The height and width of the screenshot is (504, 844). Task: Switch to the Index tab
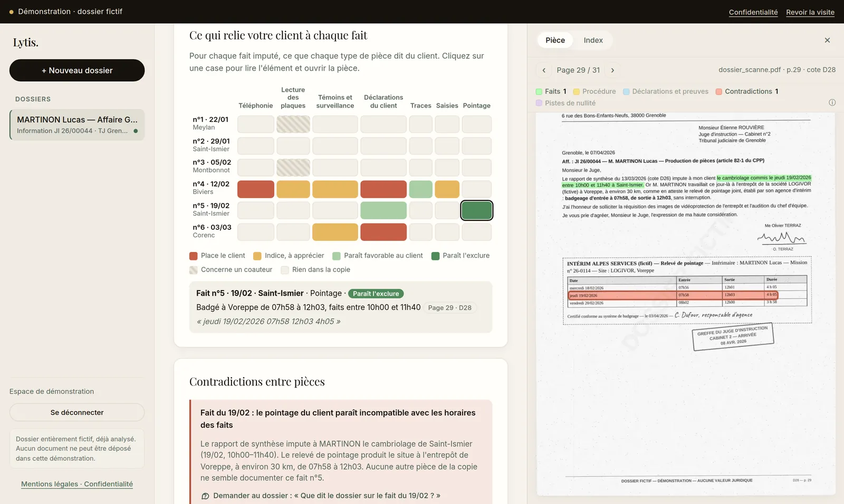pyautogui.click(x=593, y=40)
